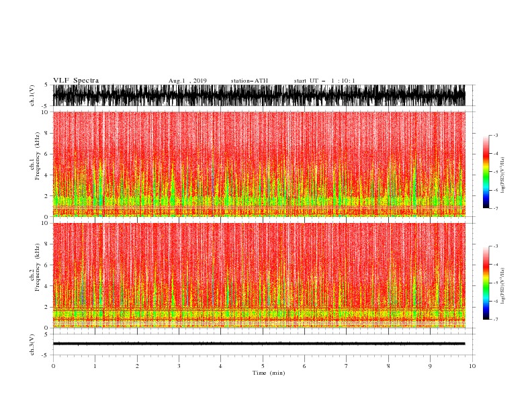Click the "2" tick on the time axis
The width and height of the screenshot is (532, 411).
pyautogui.click(x=137, y=366)
